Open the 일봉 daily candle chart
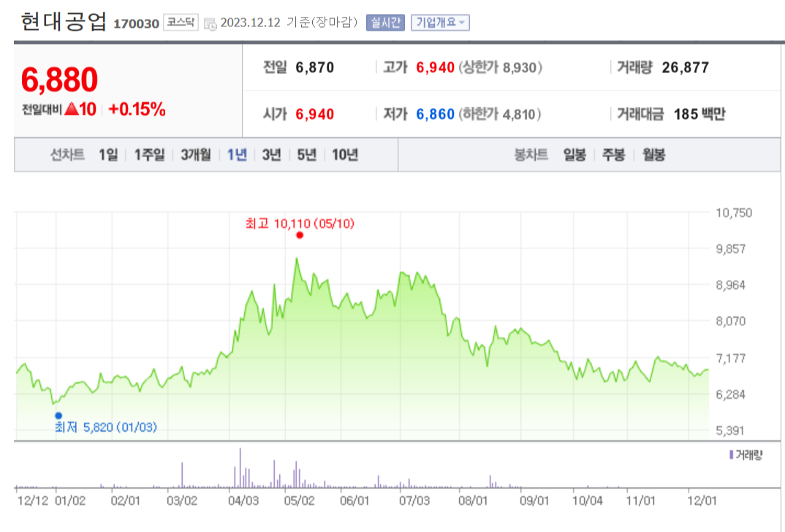785x532 pixels. 574,155
